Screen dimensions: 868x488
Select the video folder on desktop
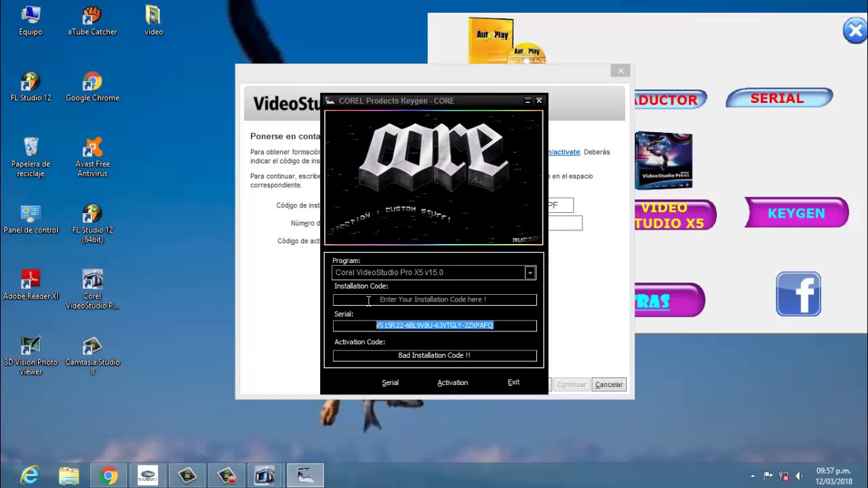coord(153,21)
